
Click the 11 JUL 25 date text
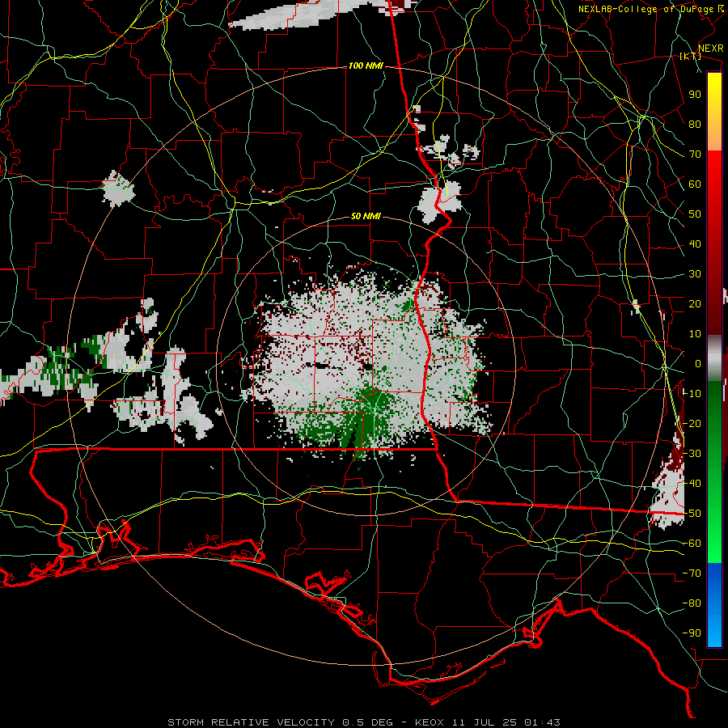pos(485,722)
